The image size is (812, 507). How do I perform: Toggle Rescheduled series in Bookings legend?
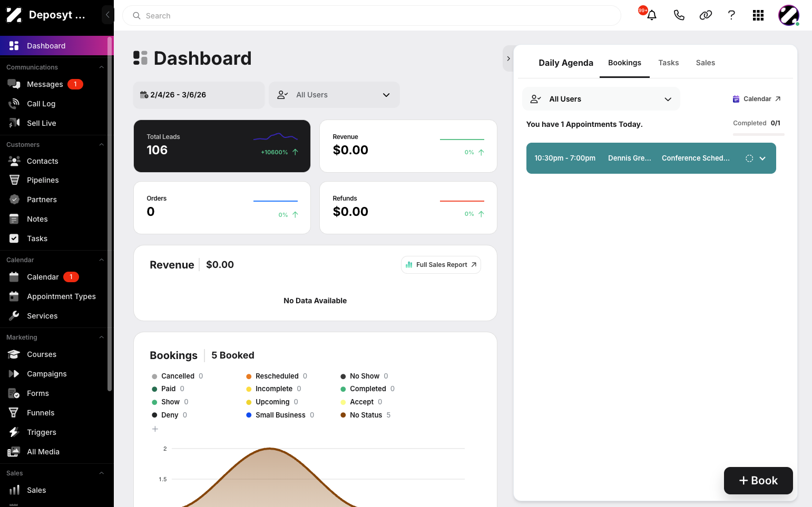click(x=277, y=376)
